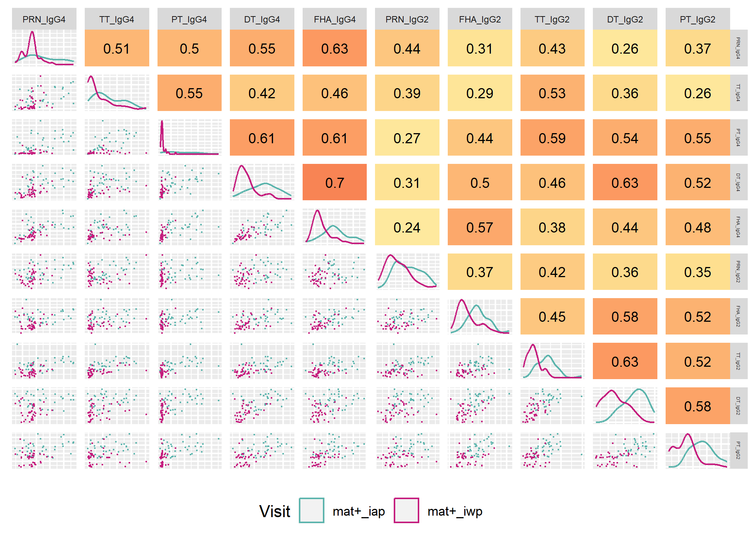The height and width of the screenshot is (540, 756).
Task: Click the mat+_iwp legend swatch
Action: coord(406,510)
